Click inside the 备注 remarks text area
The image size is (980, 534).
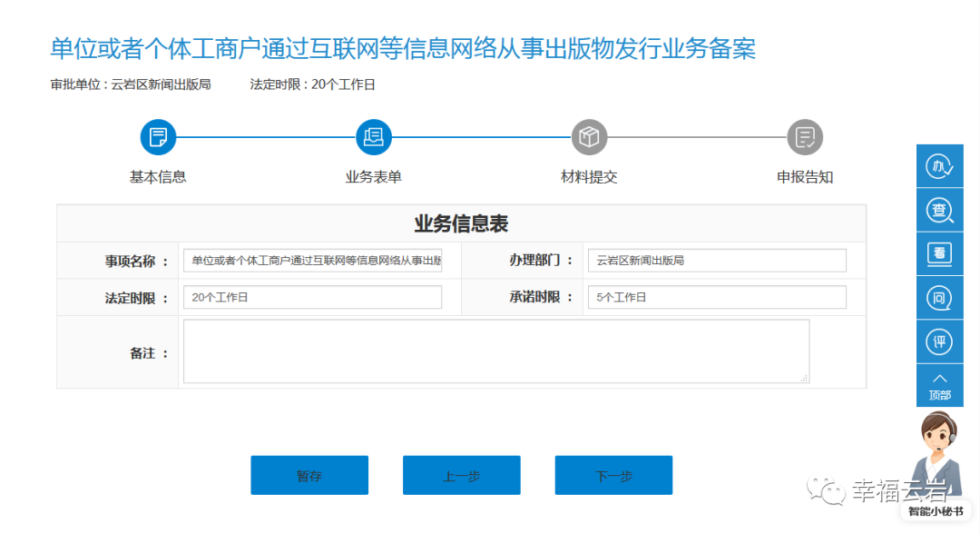(x=495, y=351)
